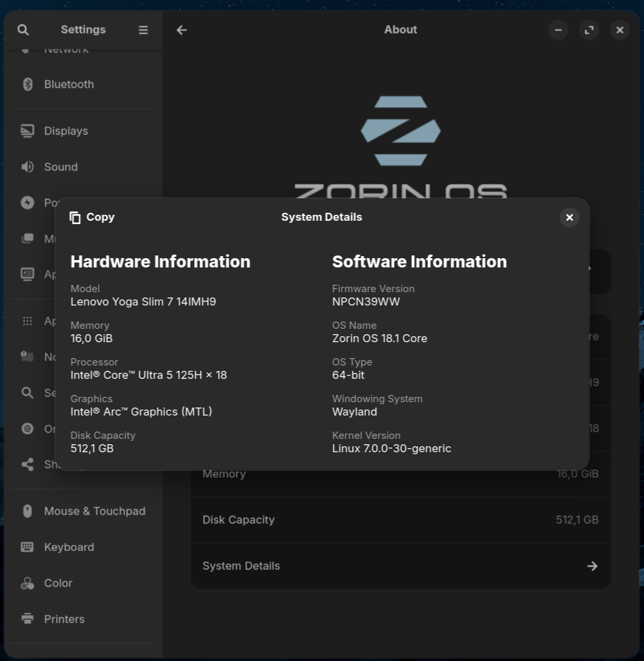This screenshot has height=661, width=644.
Task: Click the Notifications icon in sidebar
Action: (27, 357)
